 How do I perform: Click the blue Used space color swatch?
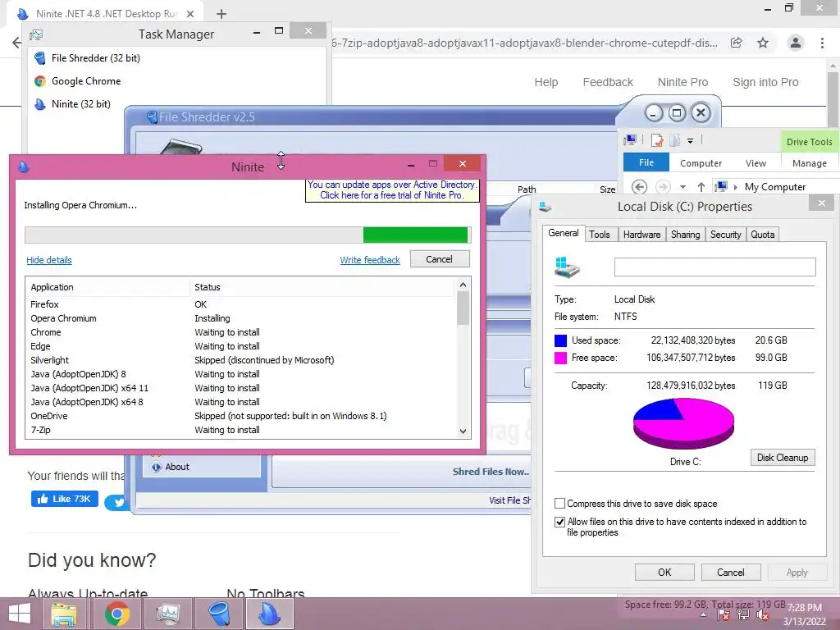(x=560, y=340)
